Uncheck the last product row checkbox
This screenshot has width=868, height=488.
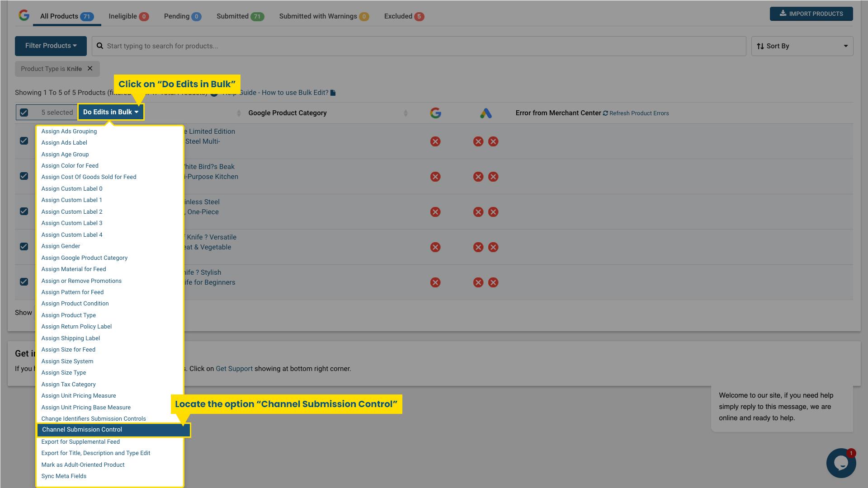[x=24, y=282]
